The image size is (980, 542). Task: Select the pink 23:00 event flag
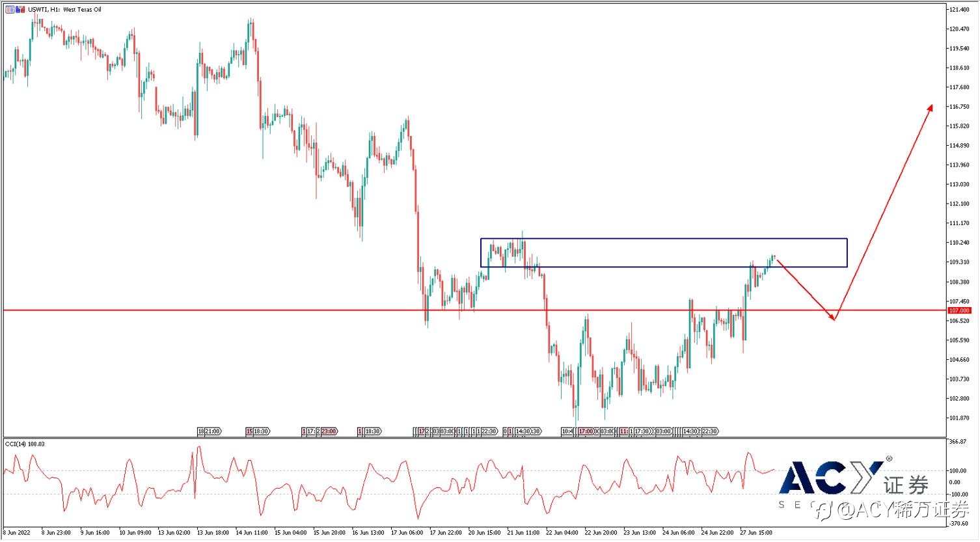(329, 431)
